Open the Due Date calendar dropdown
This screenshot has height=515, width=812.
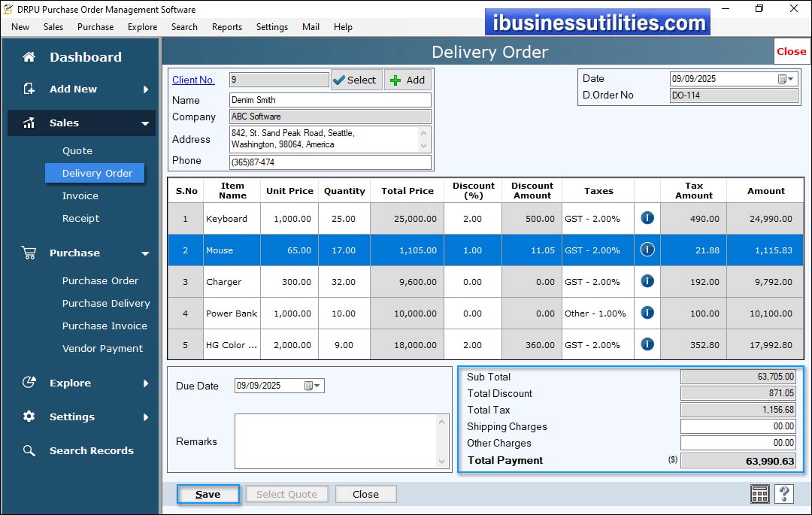[x=312, y=386]
